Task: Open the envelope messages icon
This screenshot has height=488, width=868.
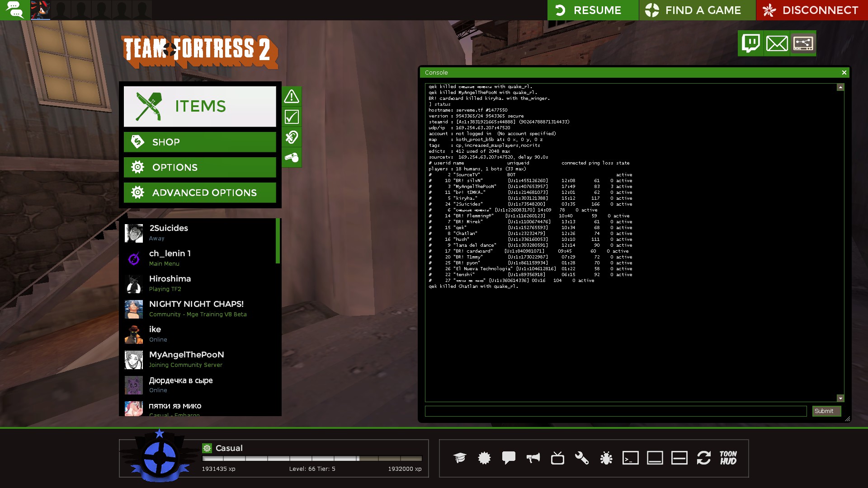Action: click(x=777, y=43)
